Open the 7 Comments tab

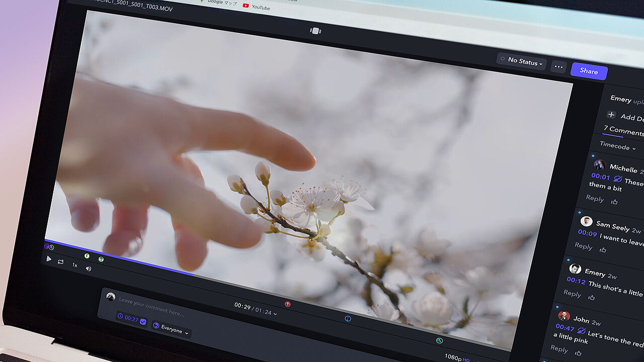click(623, 131)
